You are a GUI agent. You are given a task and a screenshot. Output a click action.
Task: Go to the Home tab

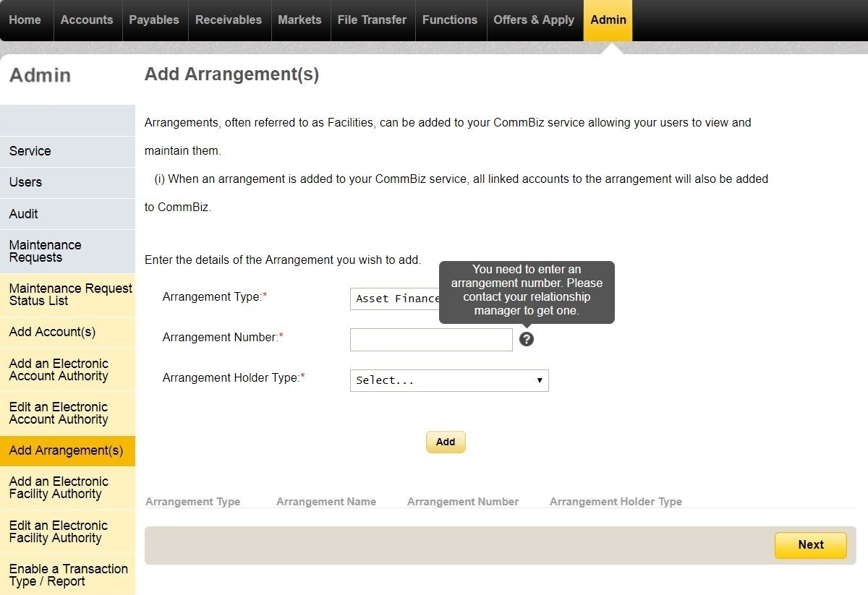tap(25, 20)
